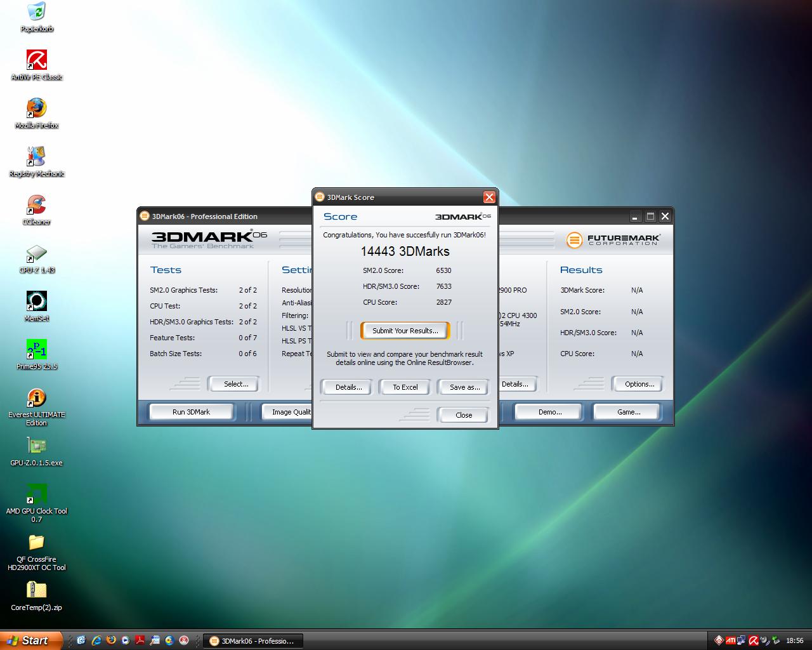Open the Papierkorb recycle bin icon

coord(37,17)
